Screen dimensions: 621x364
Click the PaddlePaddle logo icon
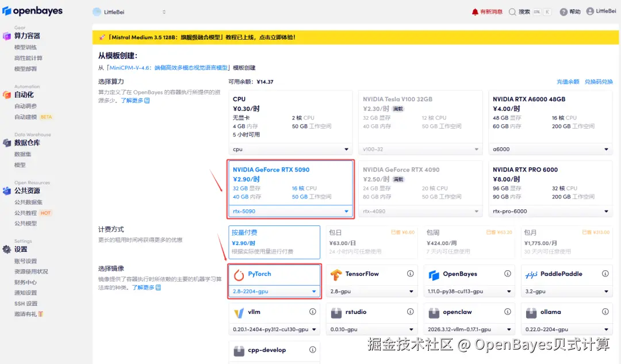tap(531, 274)
